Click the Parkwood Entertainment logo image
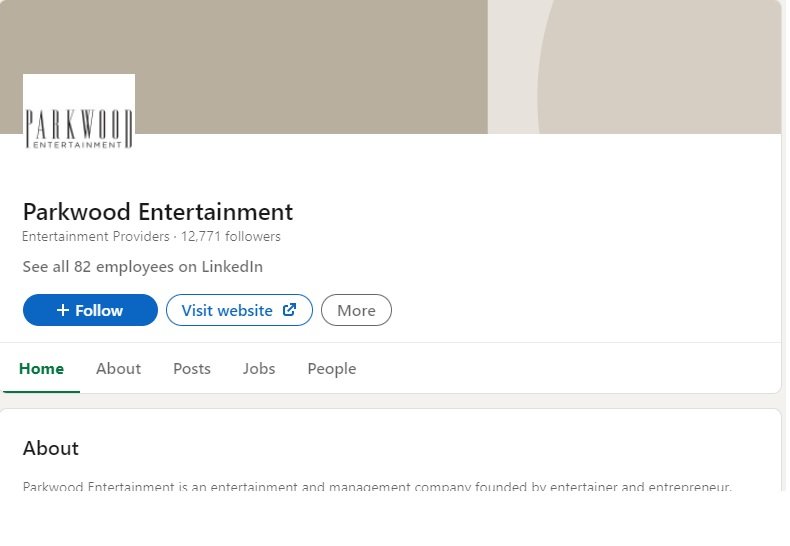 (79, 112)
